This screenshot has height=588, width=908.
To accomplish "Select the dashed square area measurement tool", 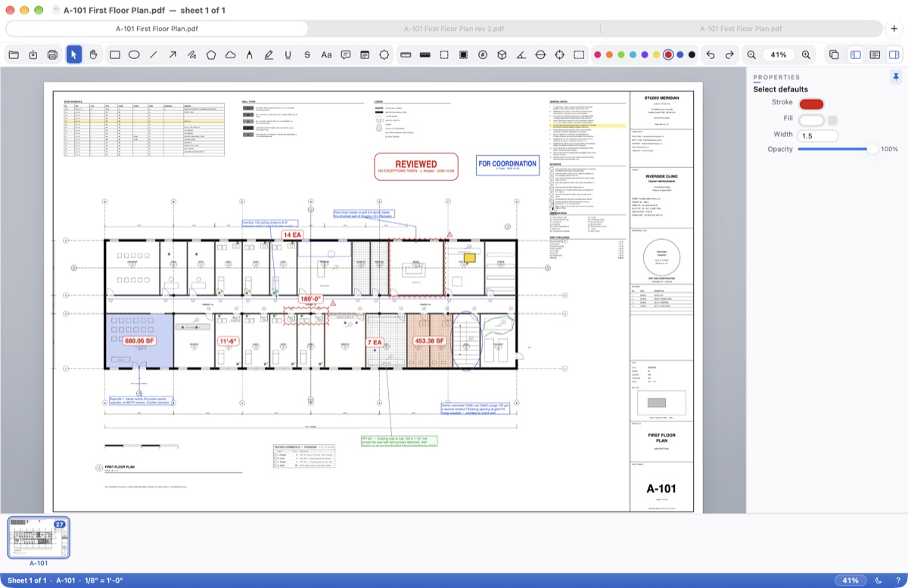I will pos(444,54).
